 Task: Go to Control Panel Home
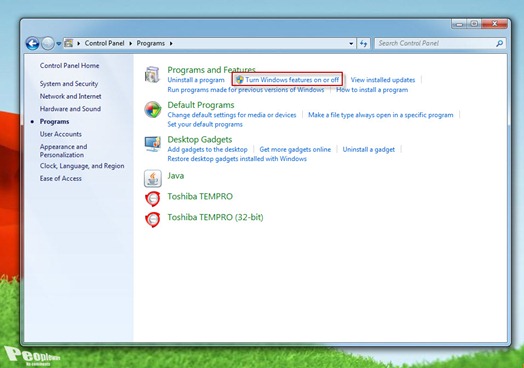[69, 66]
